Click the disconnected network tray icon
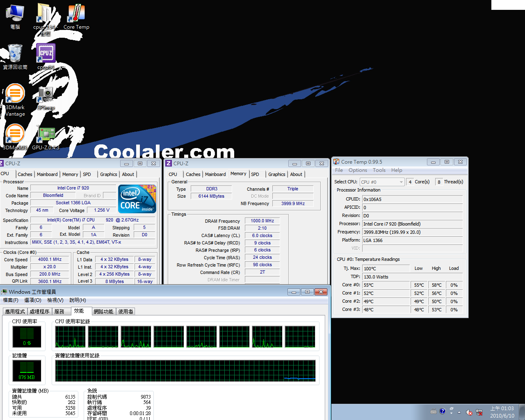 (x=479, y=412)
